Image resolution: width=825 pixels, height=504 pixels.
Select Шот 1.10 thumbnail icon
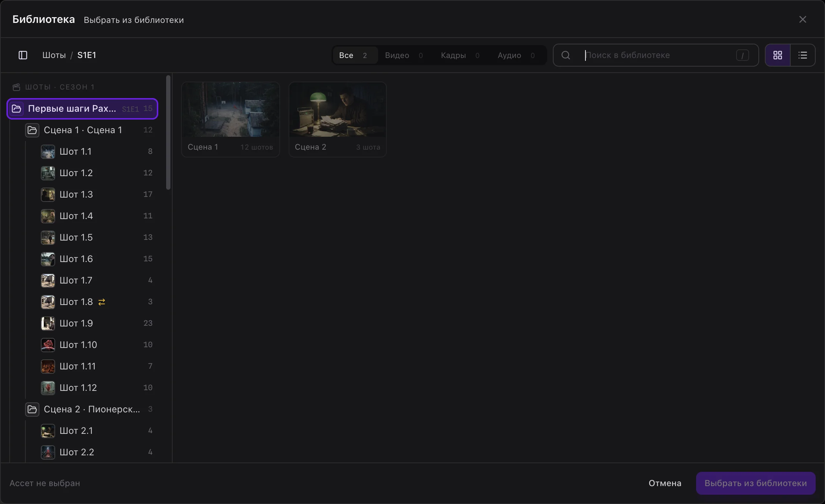(x=48, y=345)
